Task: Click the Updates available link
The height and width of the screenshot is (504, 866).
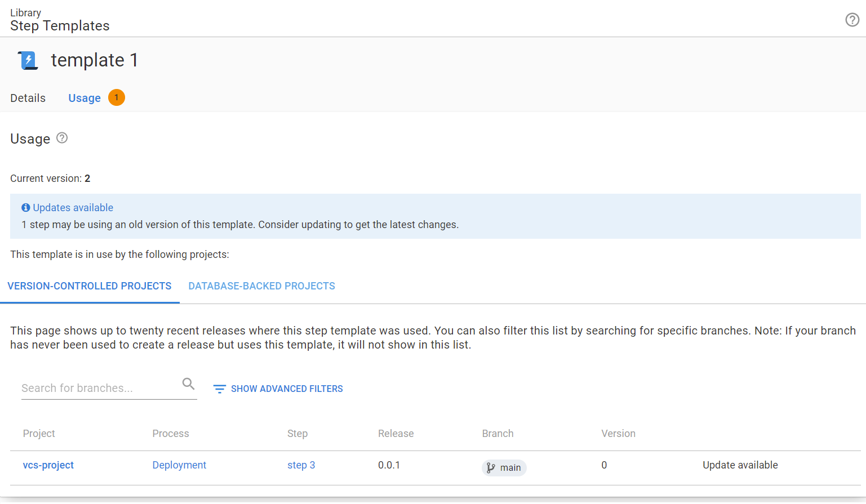Action: click(x=73, y=207)
